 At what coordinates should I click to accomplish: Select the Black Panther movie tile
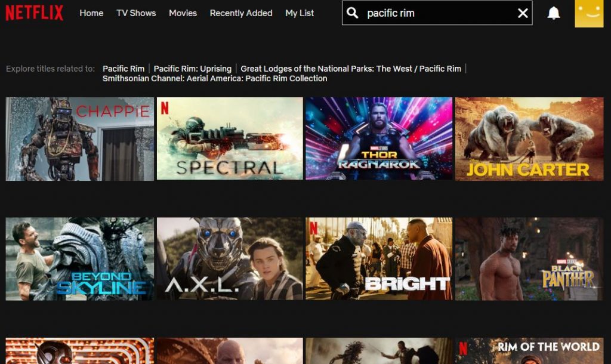pyautogui.click(x=529, y=259)
